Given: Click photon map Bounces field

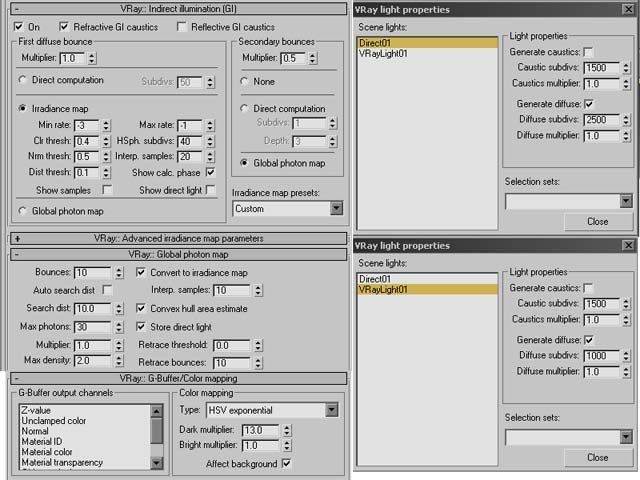Looking at the screenshot, I should pos(93,272).
